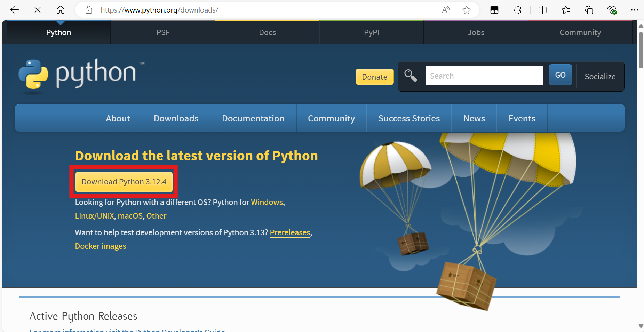Click the 'Download the latest version of Python' heading
644x332 pixels.
pyautogui.click(x=197, y=156)
